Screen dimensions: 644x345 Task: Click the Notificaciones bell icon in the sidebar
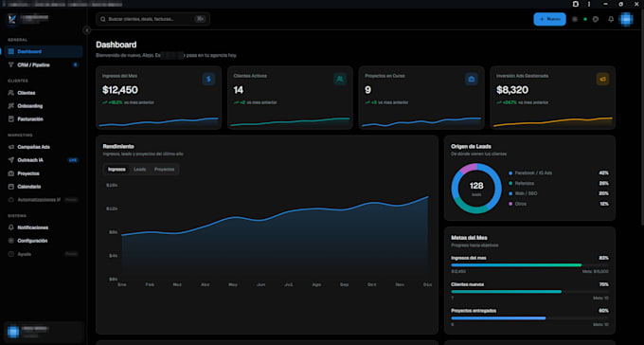[11, 227]
